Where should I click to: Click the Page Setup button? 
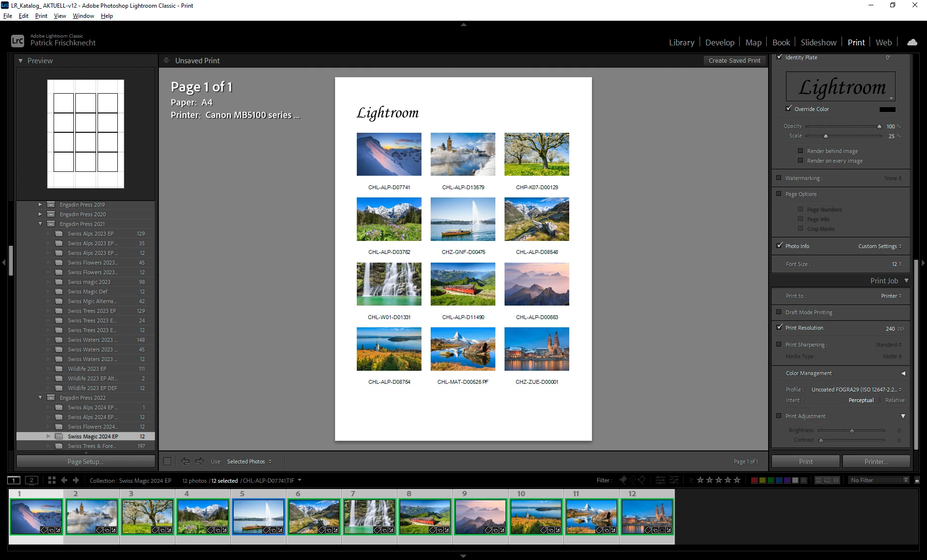85,462
